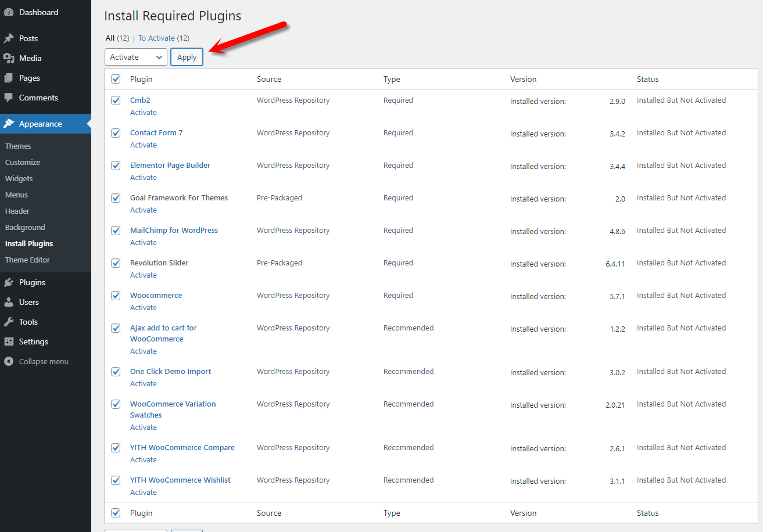
Task: Click the Plugin column header at top
Action: tap(141, 79)
